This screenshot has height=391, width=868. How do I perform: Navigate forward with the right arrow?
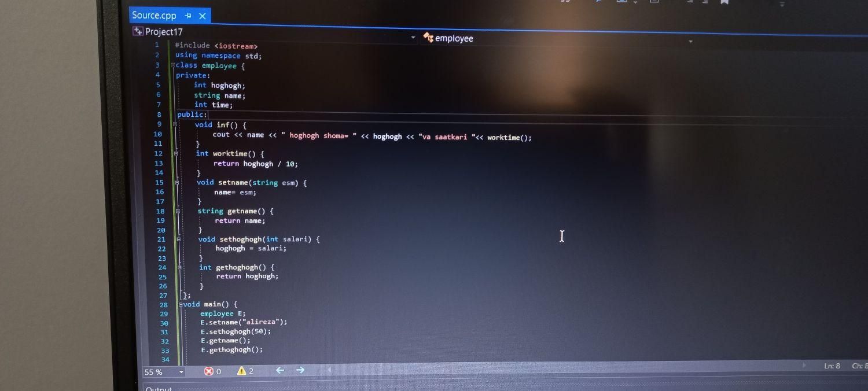[300, 370]
